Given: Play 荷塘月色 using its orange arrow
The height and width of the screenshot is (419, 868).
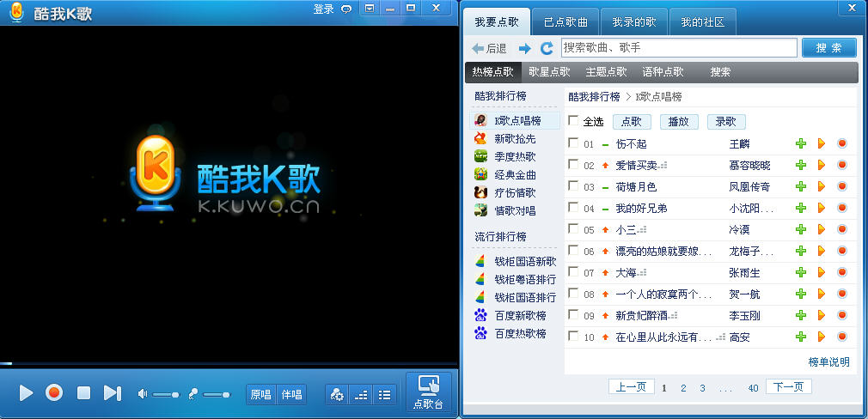Looking at the screenshot, I should pos(822,186).
